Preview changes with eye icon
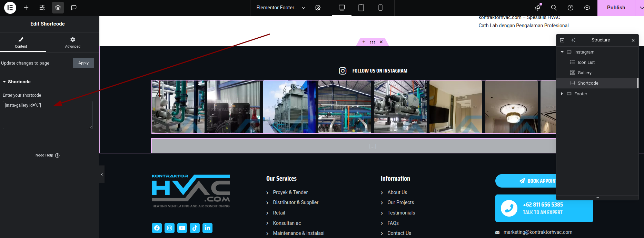The image size is (644, 238). (587, 8)
